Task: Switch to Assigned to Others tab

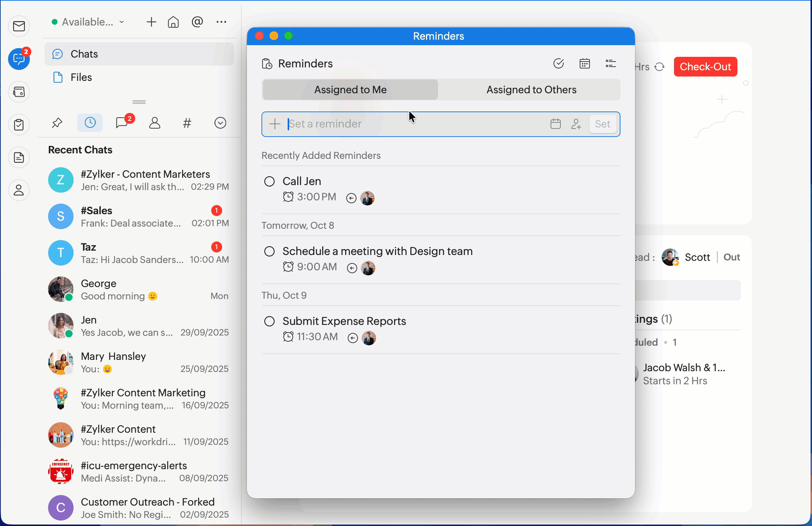Action: (x=531, y=90)
